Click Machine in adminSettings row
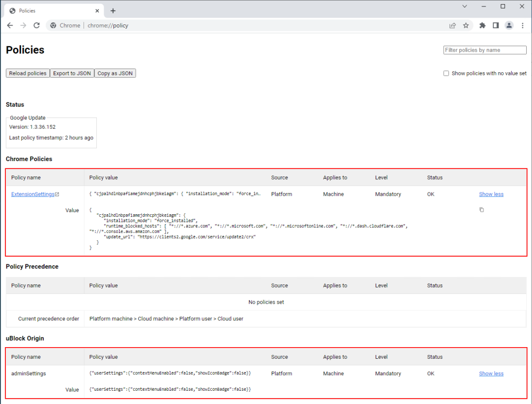The width and height of the screenshot is (532, 404). tap(333, 374)
